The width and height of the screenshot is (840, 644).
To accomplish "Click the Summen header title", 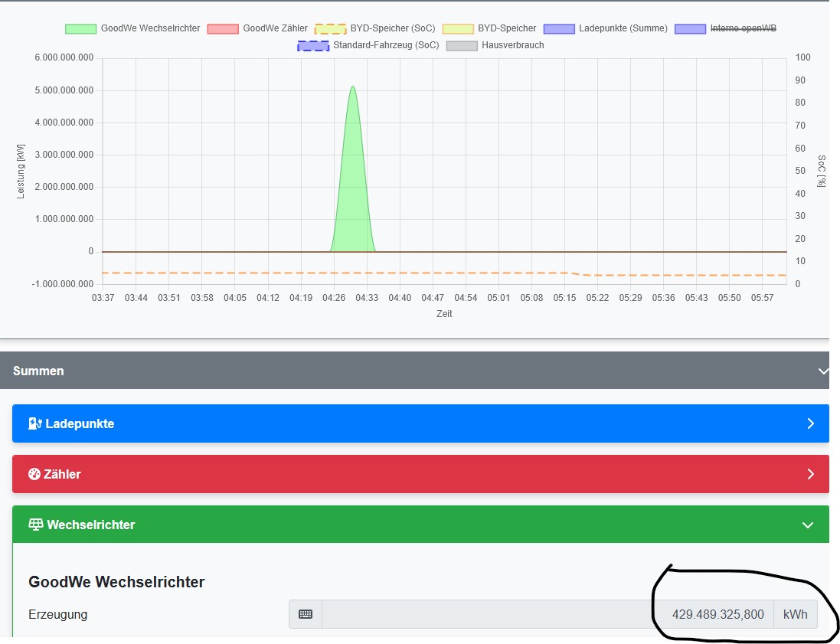I will [38, 371].
